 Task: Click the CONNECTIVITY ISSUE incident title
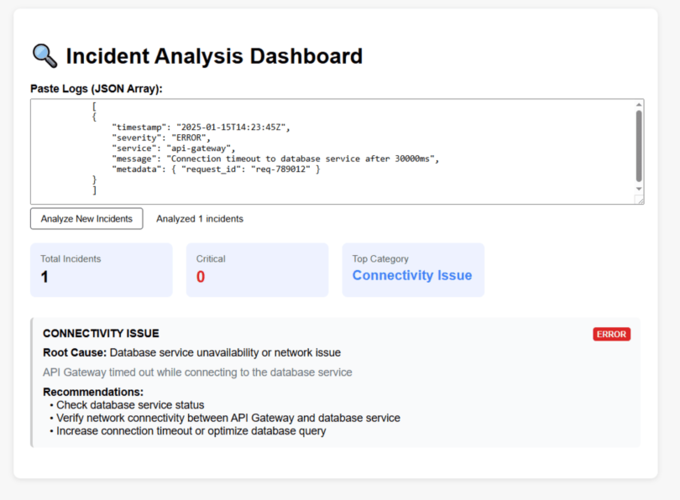click(x=101, y=333)
